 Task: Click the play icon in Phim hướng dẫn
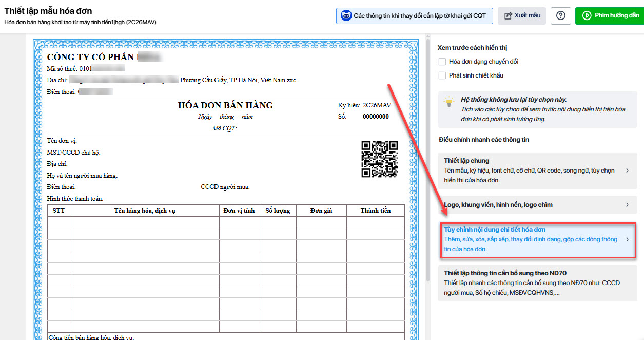[586, 16]
